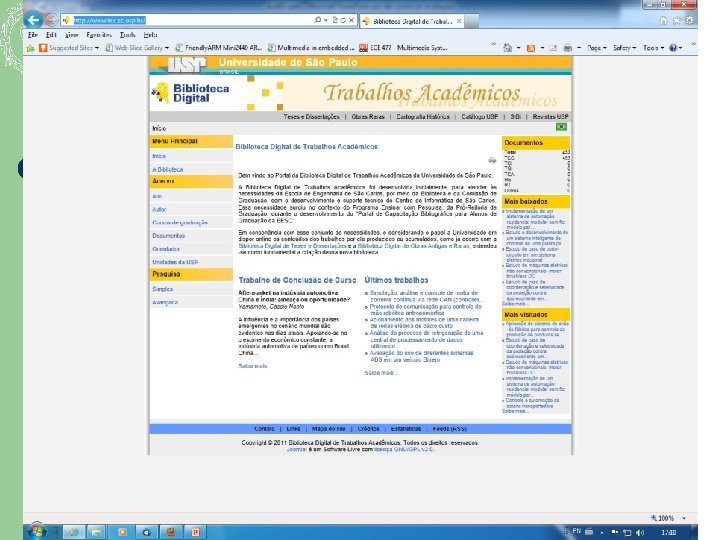Viewport: 720px width, 540px height.
Task: Click the greyed-out Forward arrow button
Action: coord(51,20)
